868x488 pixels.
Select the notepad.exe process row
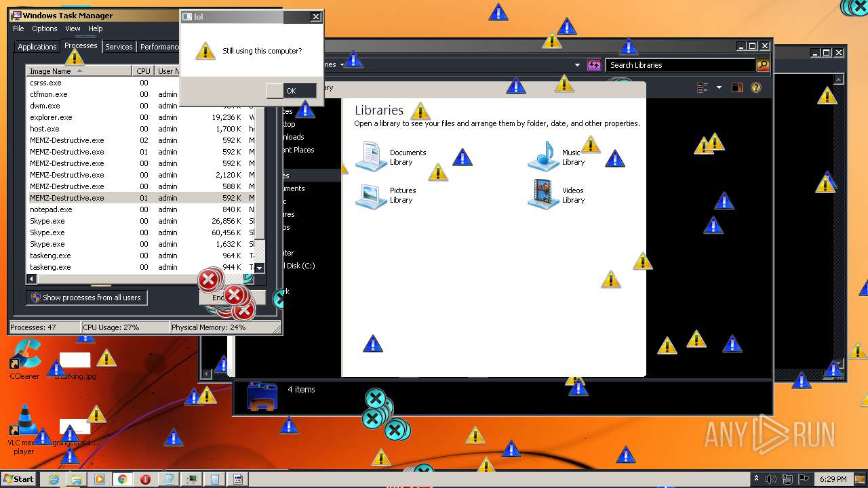point(140,209)
